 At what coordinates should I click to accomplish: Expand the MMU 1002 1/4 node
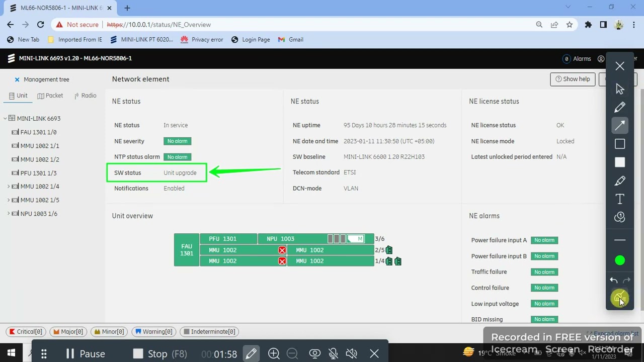point(9,187)
